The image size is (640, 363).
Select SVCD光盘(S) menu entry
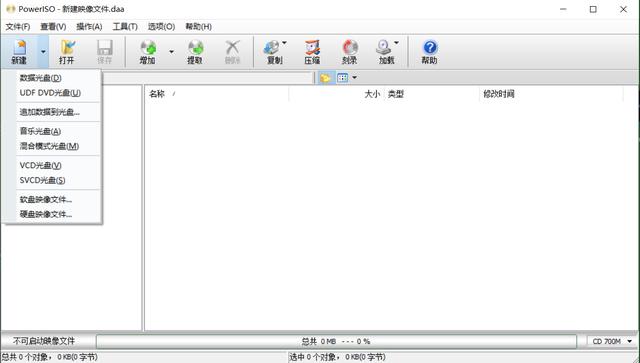(52, 180)
